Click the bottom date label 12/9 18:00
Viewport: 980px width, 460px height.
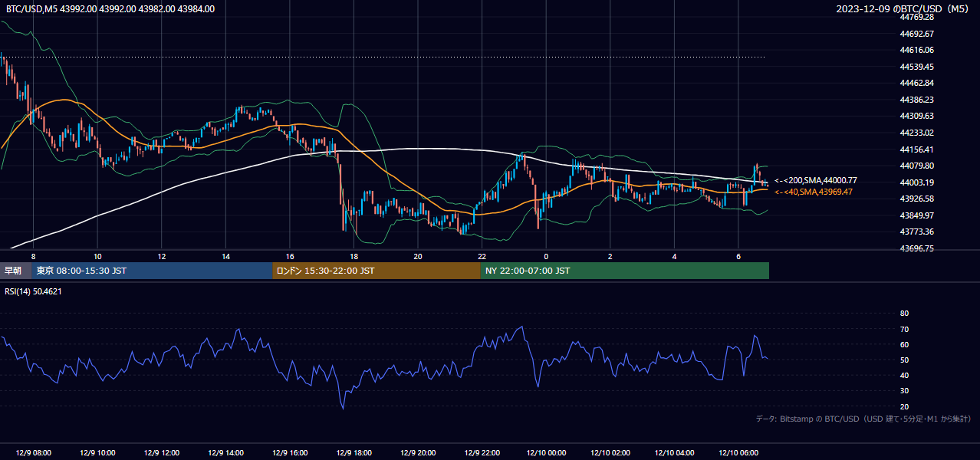(x=354, y=452)
